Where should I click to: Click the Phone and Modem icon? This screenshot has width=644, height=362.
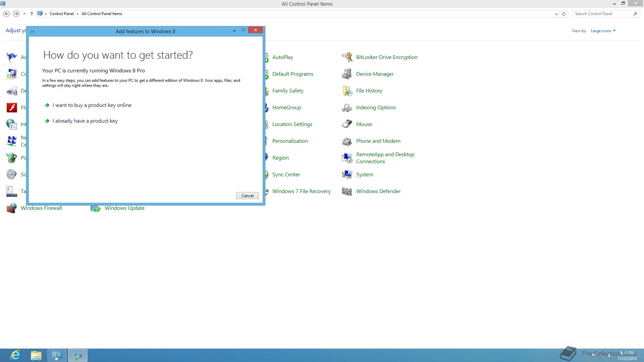pyautogui.click(x=347, y=141)
